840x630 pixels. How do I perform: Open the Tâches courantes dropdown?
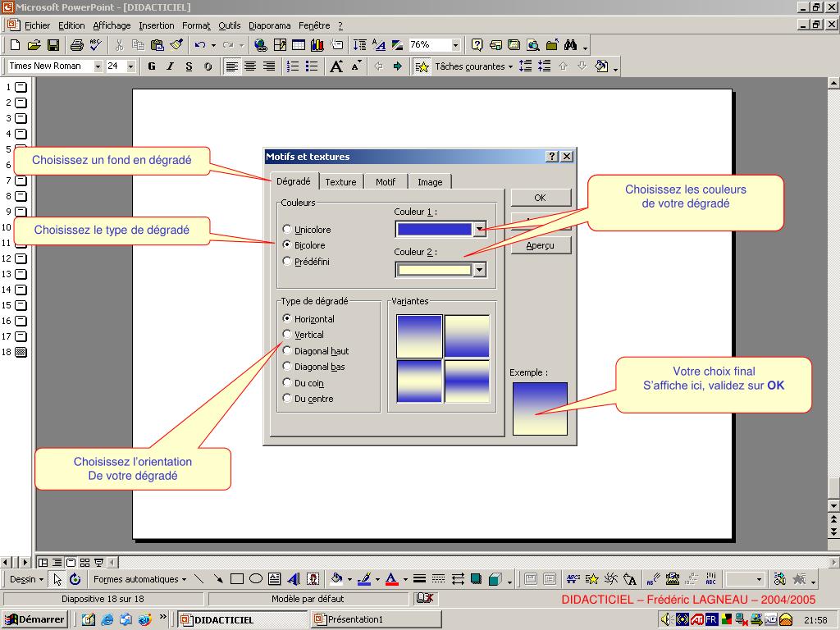click(473, 66)
